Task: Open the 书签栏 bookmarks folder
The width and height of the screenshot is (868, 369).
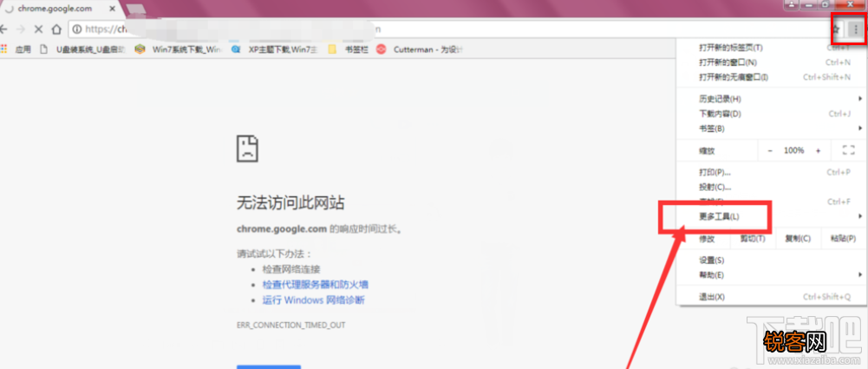Action: pos(349,49)
